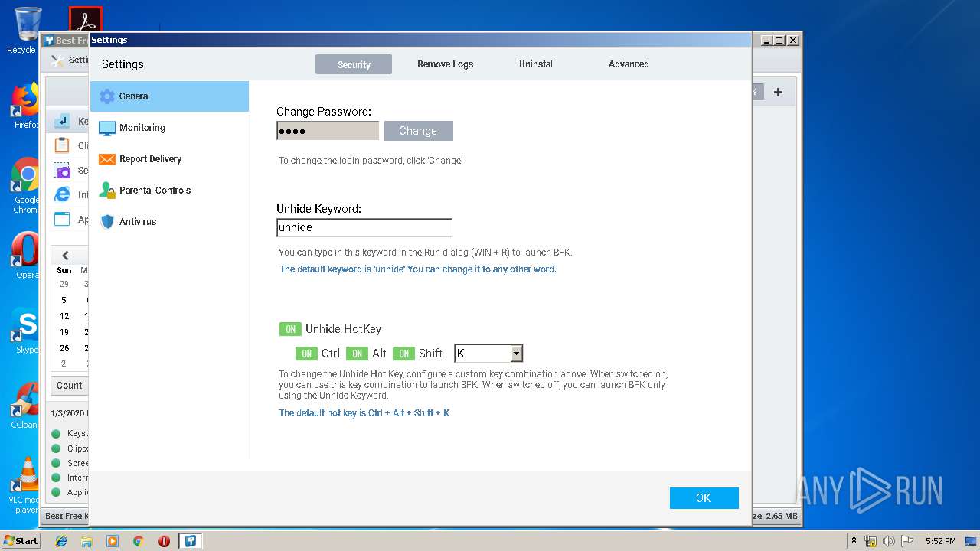Select the Applications window icon in background list
The height and width of the screenshot is (551, 980).
62,219
